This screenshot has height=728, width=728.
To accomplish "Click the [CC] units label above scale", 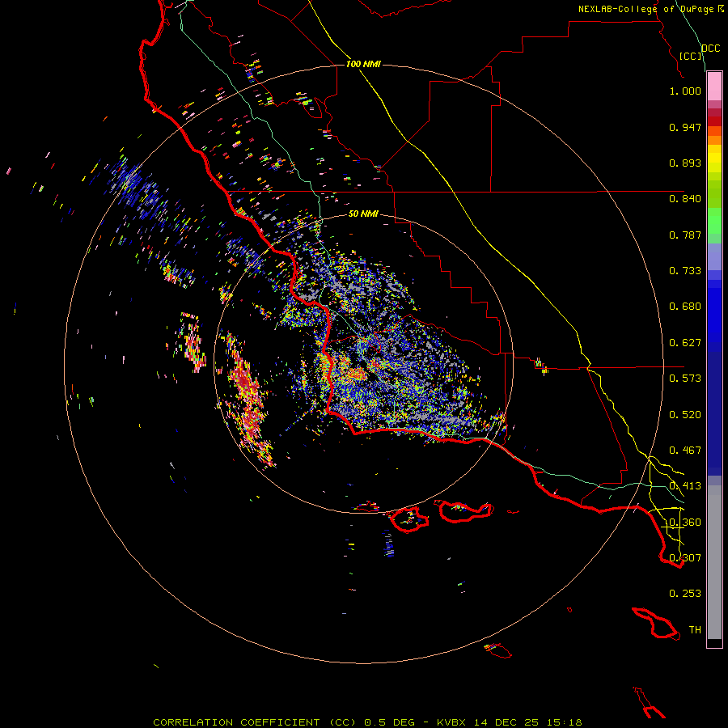I will [x=691, y=56].
